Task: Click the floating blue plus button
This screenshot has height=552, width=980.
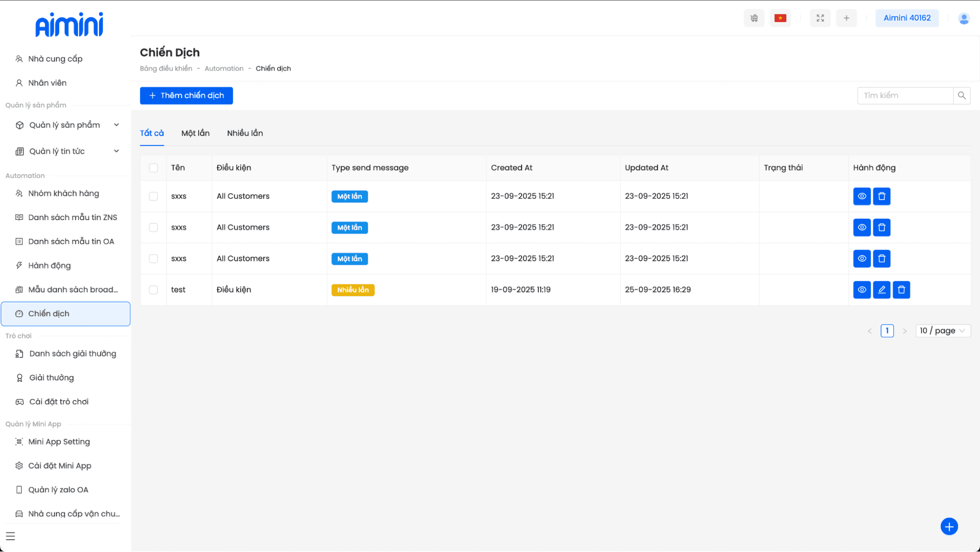Action: click(x=949, y=527)
